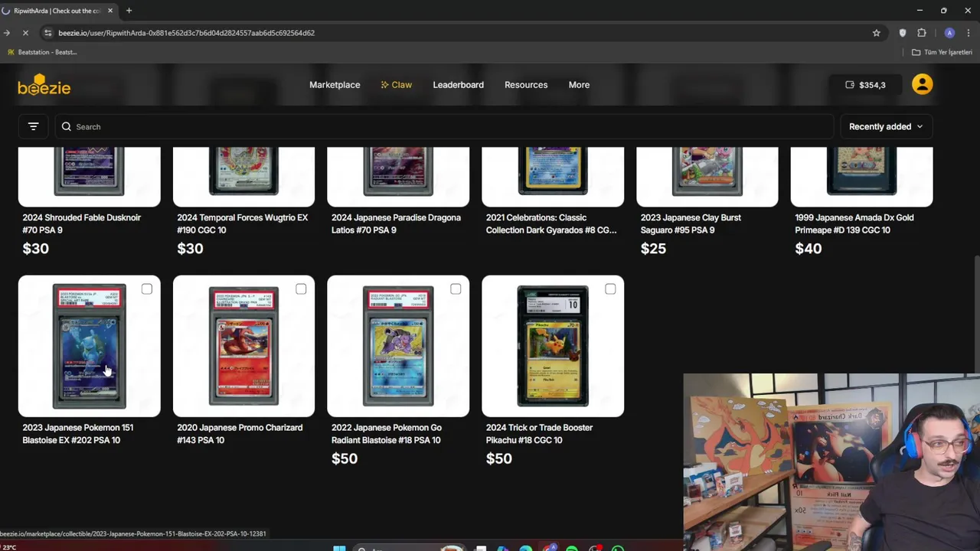The height and width of the screenshot is (551, 980).
Task: Open Windows Start menu
Action: [339, 548]
